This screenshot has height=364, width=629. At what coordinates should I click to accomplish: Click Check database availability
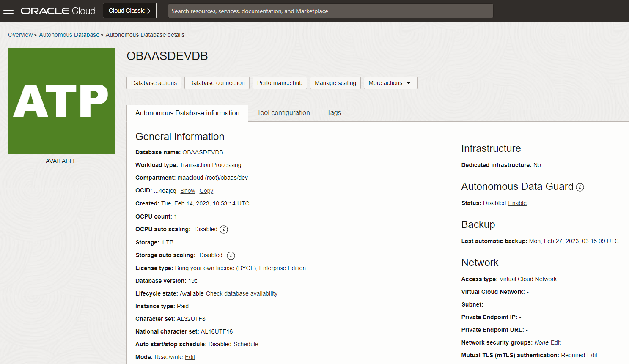tap(242, 293)
